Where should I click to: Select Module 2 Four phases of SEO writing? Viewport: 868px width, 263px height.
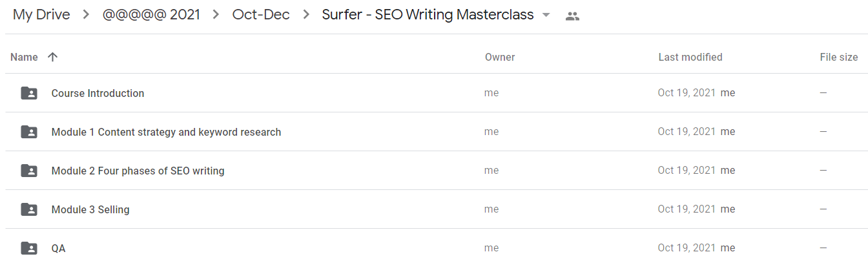[138, 171]
